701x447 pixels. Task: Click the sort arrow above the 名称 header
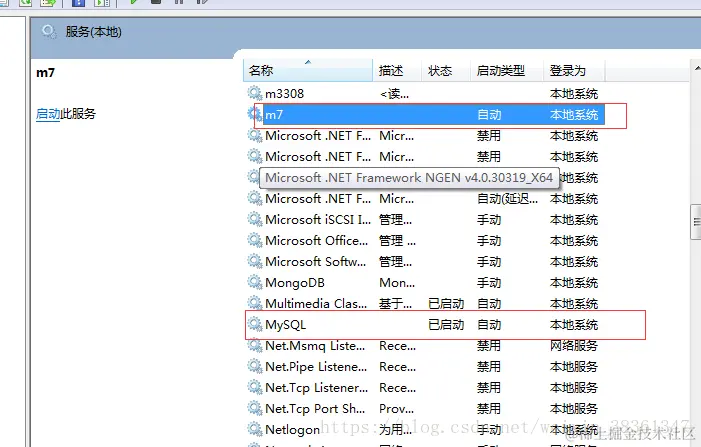pyautogui.click(x=308, y=62)
